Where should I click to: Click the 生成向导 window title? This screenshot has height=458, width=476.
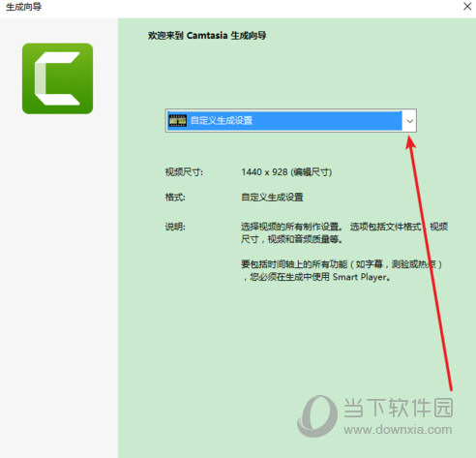tap(23, 7)
